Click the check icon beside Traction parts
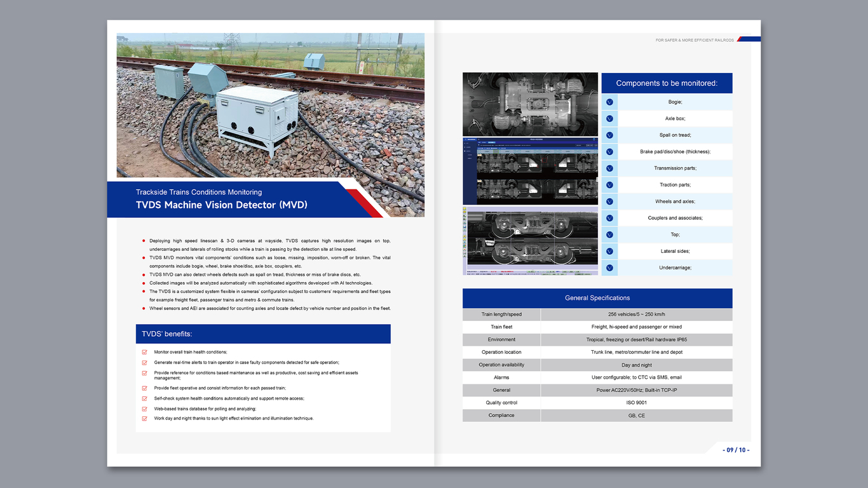This screenshot has width=868, height=488. pos(609,185)
